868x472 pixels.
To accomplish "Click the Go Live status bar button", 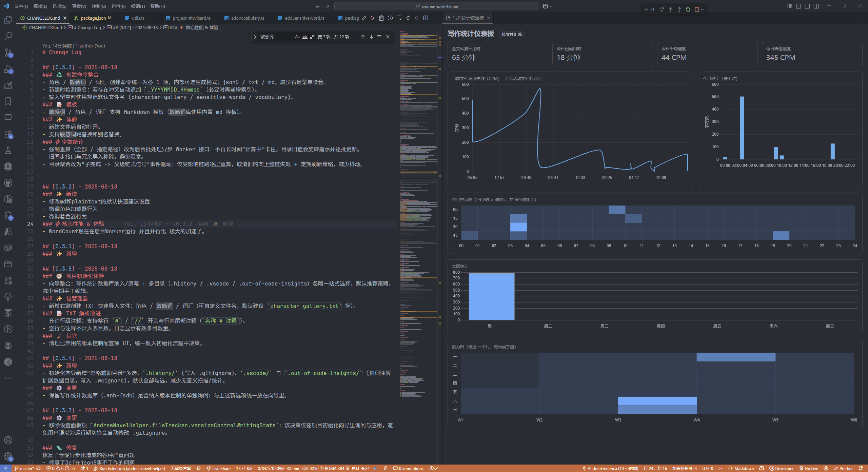I will [809, 468].
